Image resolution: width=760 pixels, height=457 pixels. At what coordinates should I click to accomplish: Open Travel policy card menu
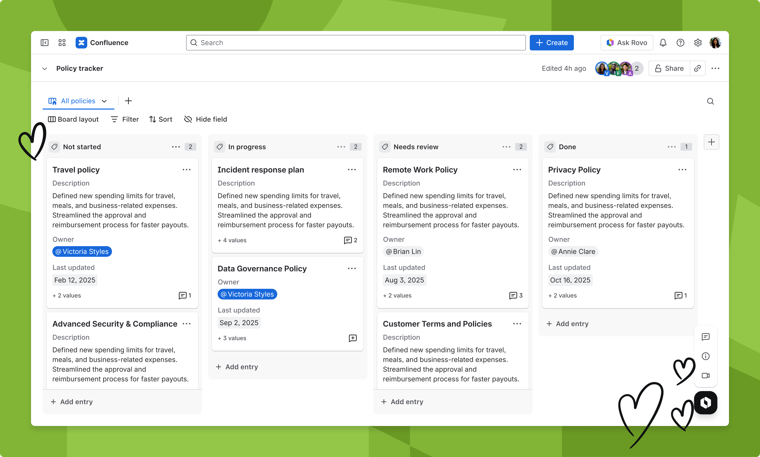click(x=187, y=170)
